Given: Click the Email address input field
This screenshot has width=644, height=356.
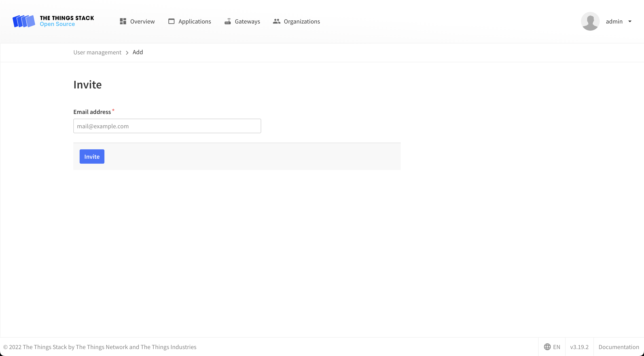Looking at the screenshot, I should click(x=167, y=126).
